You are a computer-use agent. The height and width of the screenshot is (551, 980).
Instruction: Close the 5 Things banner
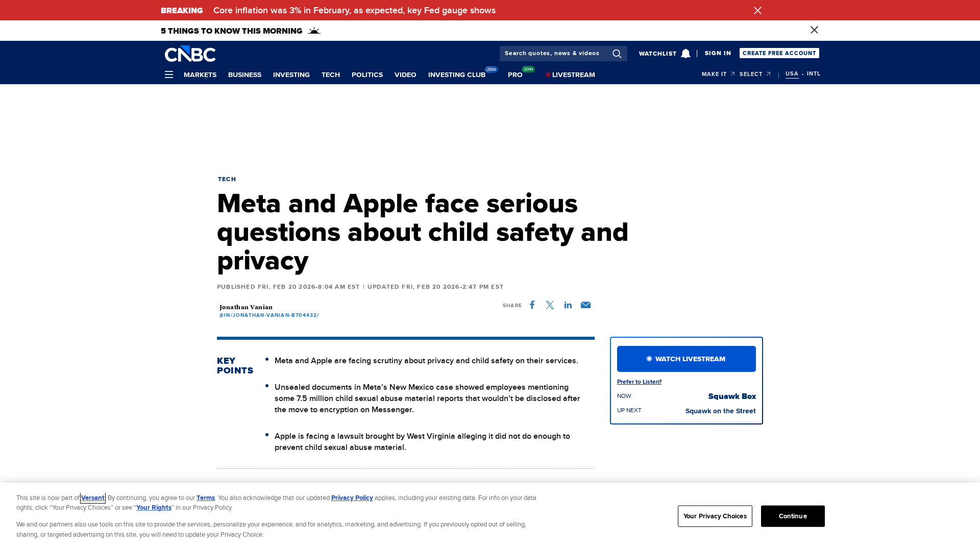(x=814, y=30)
